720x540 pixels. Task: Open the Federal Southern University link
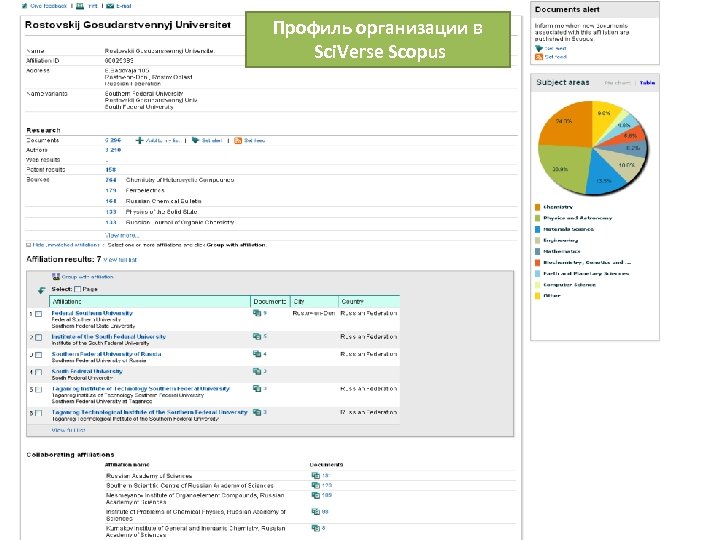(92, 313)
